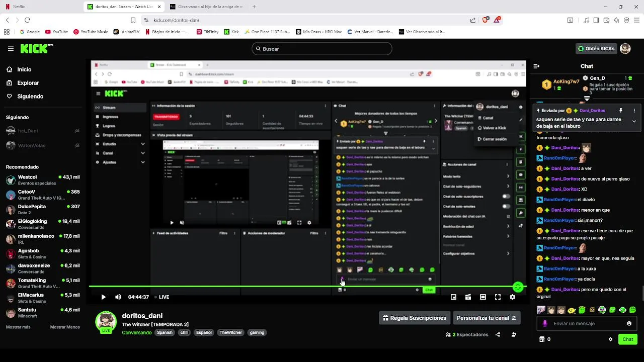Show fewer recommended channels
This screenshot has height=362, width=644.
point(65,327)
